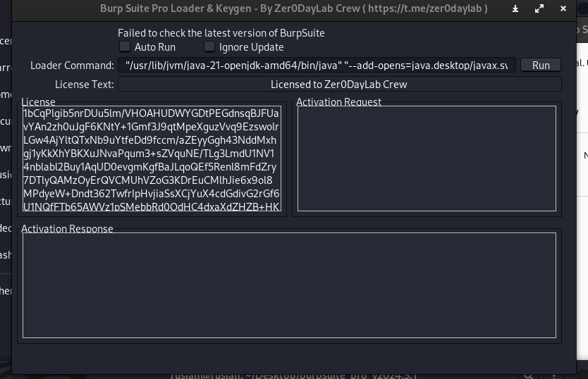Click license line starting with 7DTlyQAMzOyEr

pos(148,180)
